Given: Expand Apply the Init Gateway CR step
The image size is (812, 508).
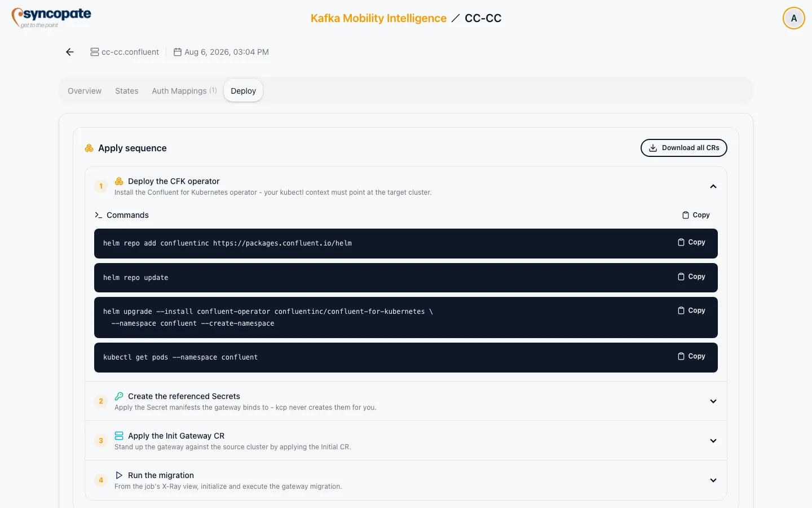Looking at the screenshot, I should pyautogui.click(x=713, y=441).
